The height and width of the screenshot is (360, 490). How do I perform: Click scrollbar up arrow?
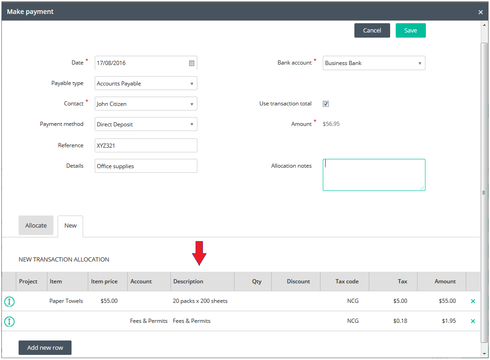click(x=484, y=25)
